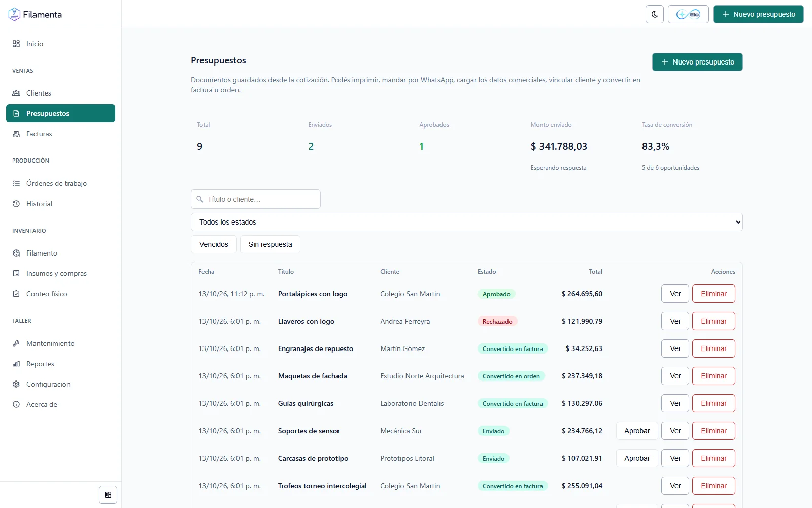Click the Reportes bar chart icon
This screenshot has height=508, width=812.
16,364
